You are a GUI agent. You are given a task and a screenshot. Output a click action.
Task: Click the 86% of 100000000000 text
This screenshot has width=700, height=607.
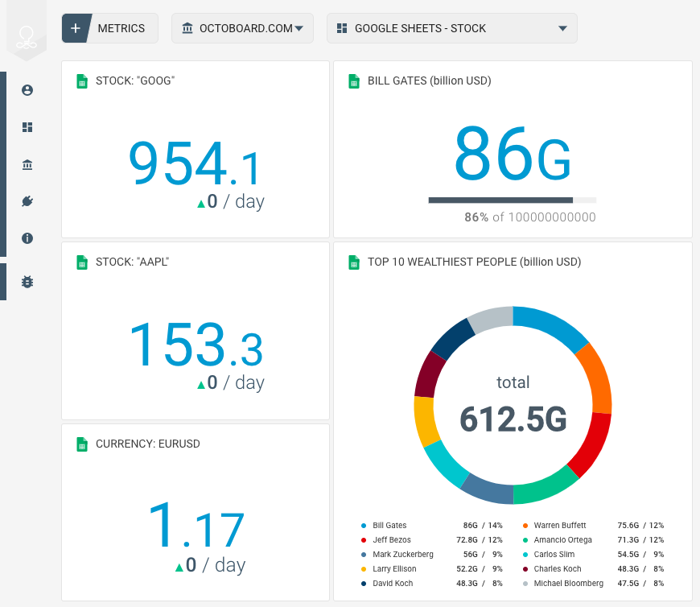pyautogui.click(x=530, y=217)
